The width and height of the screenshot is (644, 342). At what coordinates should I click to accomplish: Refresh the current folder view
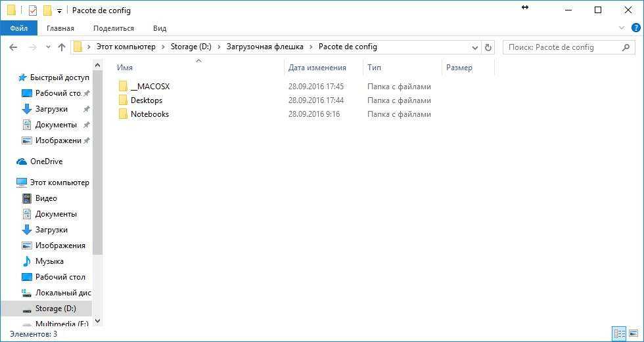[488, 47]
